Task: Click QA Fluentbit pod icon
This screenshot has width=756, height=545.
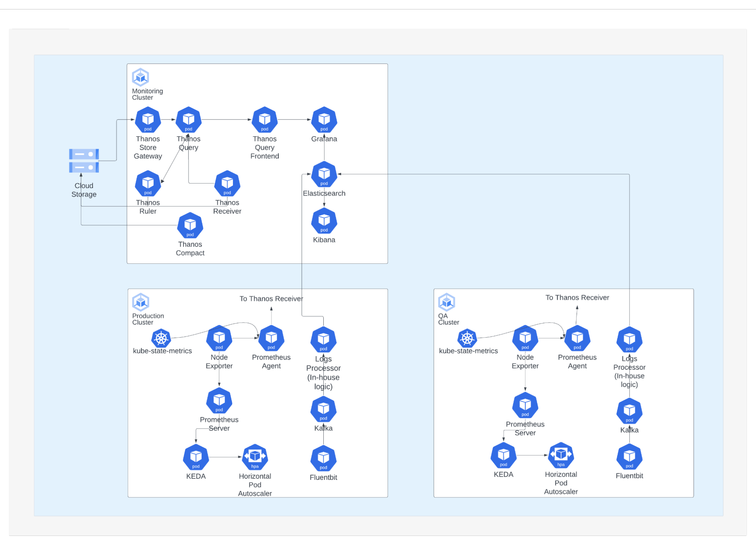Action: (629, 456)
